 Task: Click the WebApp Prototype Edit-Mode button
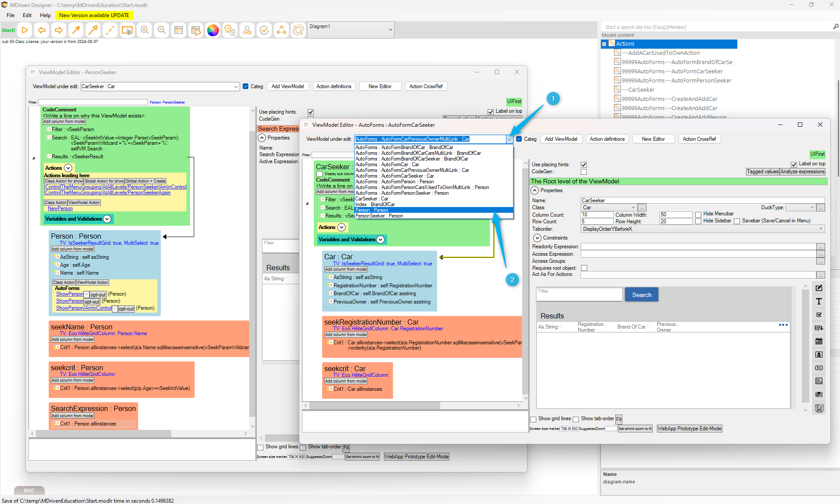coord(689,429)
